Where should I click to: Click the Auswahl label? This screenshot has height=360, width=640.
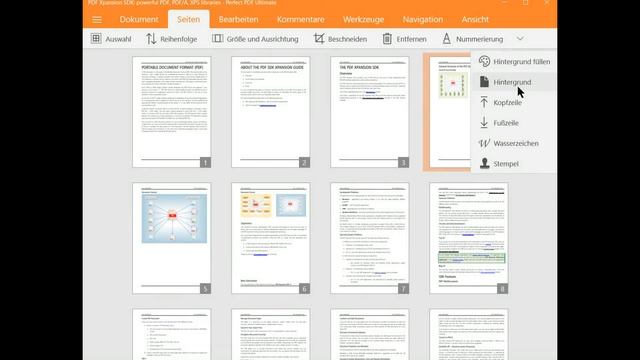pyautogui.click(x=118, y=39)
